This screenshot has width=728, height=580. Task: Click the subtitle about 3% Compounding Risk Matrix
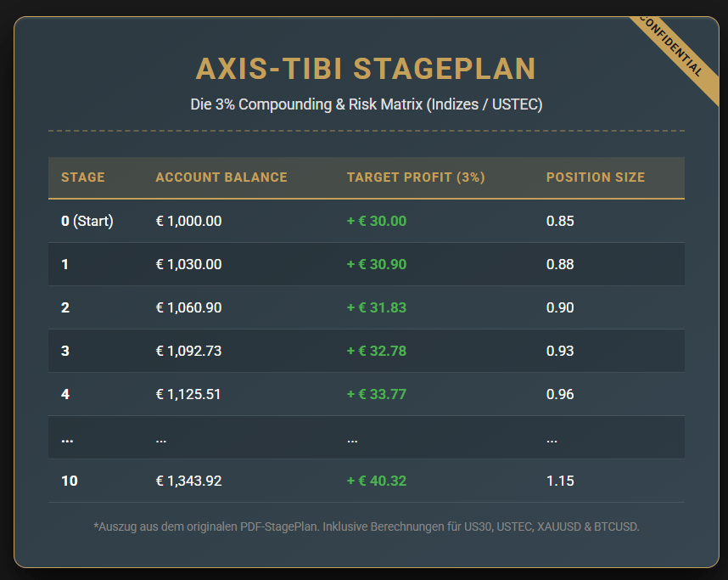[x=364, y=104]
